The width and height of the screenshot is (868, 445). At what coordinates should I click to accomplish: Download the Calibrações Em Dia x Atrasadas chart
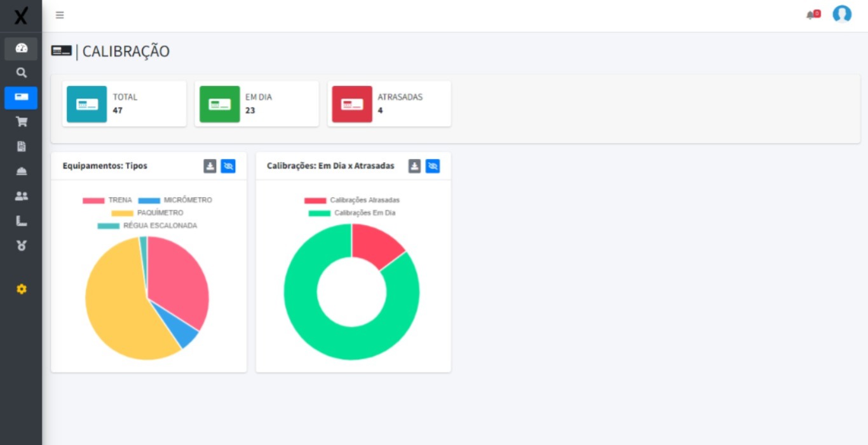tap(414, 166)
